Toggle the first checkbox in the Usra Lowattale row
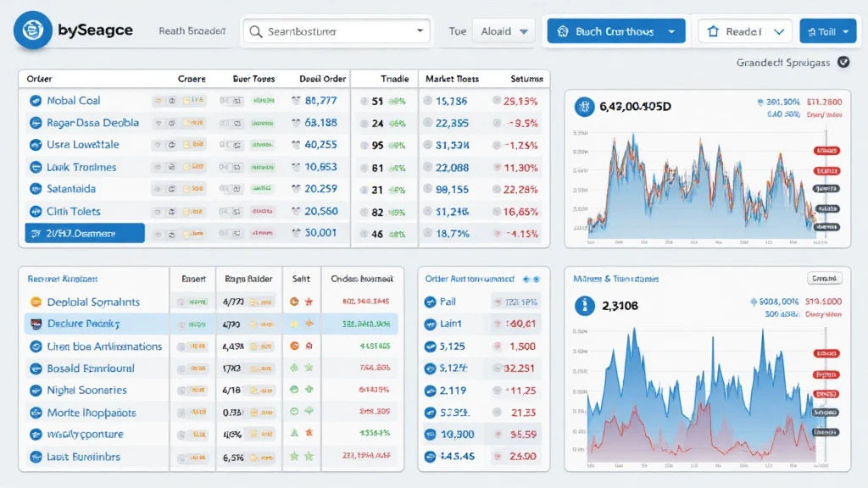The width and height of the screenshot is (868, 488). tap(158, 145)
